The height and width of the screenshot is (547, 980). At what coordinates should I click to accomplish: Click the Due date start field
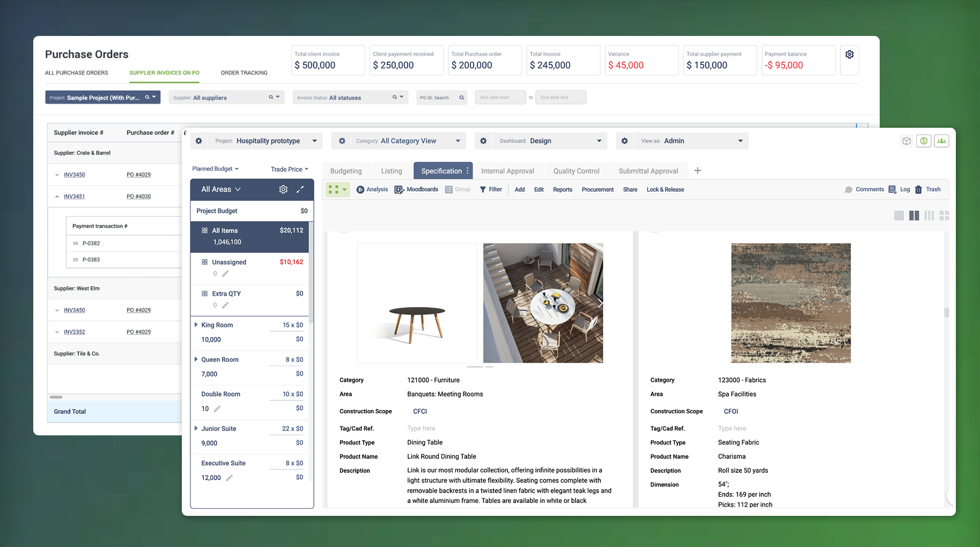click(x=500, y=98)
